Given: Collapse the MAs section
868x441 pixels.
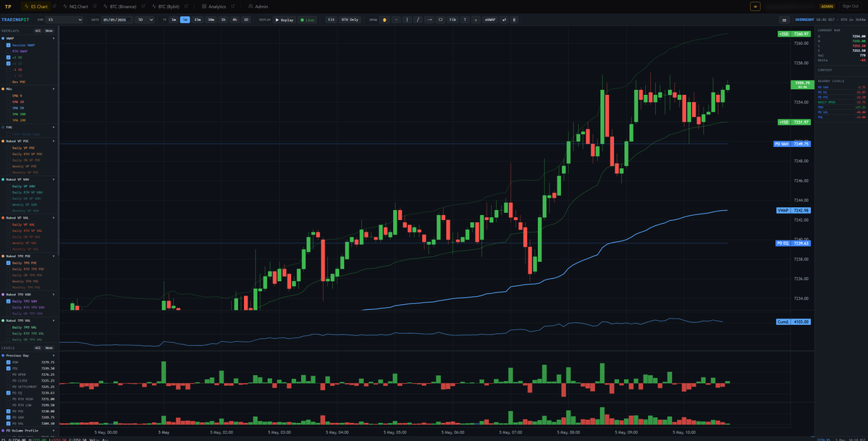Looking at the screenshot, I should (54, 89).
